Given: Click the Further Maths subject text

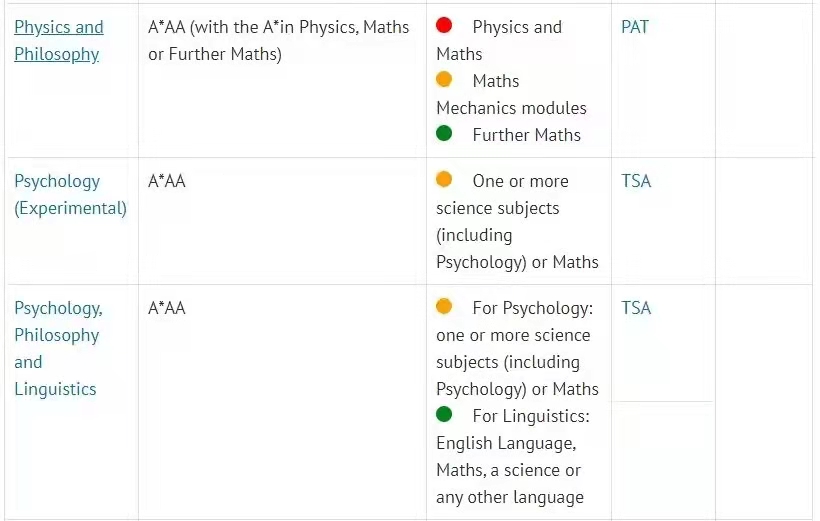Looking at the screenshot, I should (x=527, y=135).
